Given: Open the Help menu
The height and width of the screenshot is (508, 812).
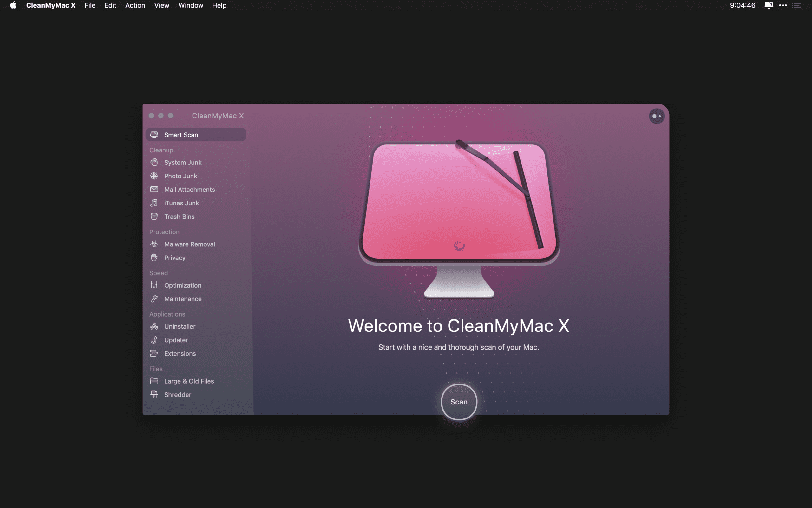Looking at the screenshot, I should (x=219, y=5).
